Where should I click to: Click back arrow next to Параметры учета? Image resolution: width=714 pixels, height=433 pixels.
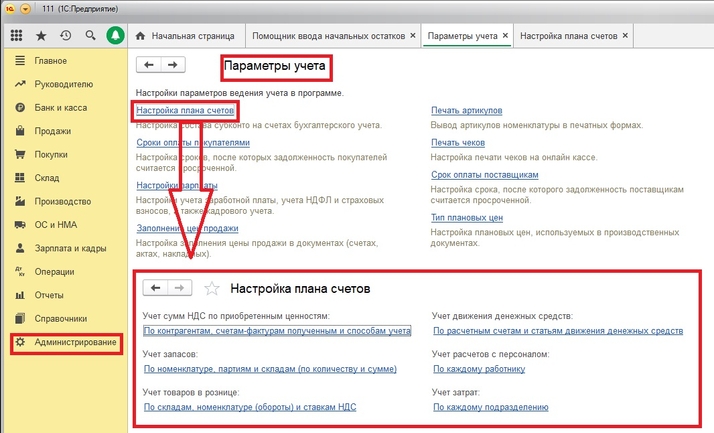(x=149, y=64)
